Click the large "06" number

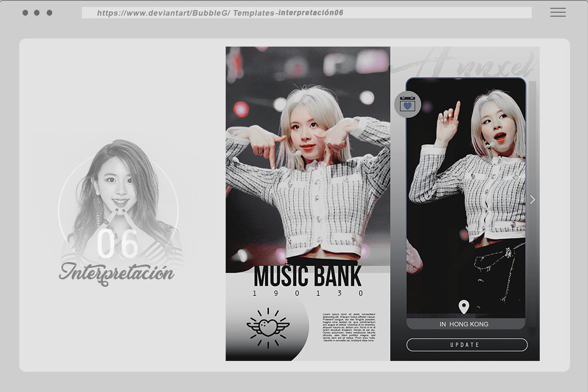[x=118, y=244]
